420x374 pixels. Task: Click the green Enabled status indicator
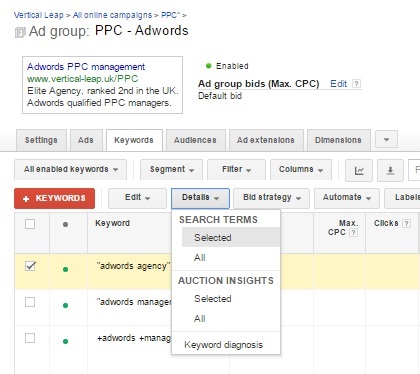(209, 66)
